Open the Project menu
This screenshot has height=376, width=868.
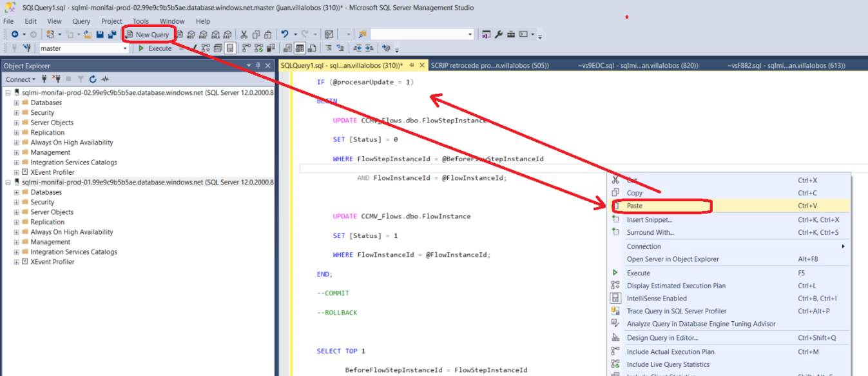coord(111,21)
